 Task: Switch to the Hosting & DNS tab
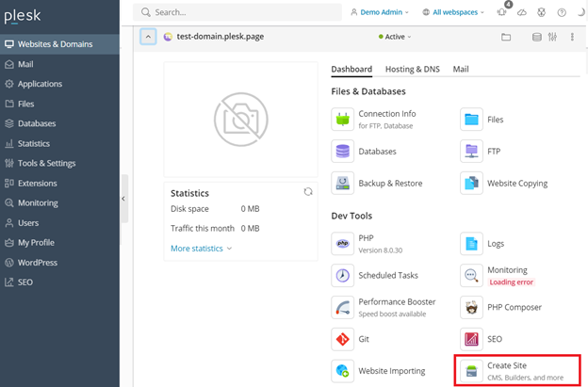tap(413, 70)
